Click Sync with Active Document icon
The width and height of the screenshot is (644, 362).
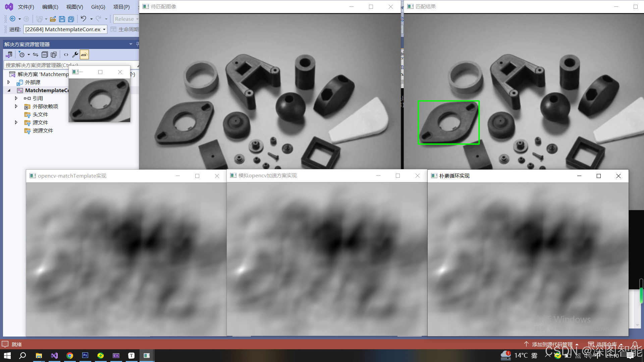tap(36, 55)
